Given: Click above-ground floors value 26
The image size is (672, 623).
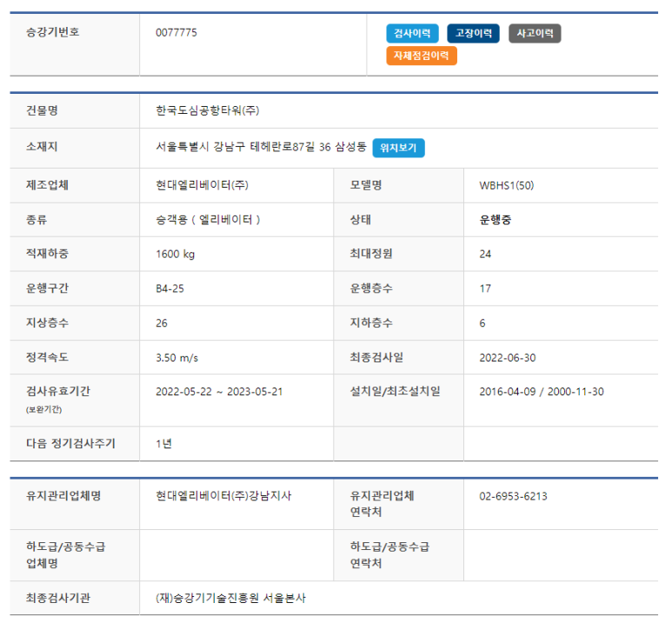Looking at the screenshot, I should pyautogui.click(x=162, y=323).
